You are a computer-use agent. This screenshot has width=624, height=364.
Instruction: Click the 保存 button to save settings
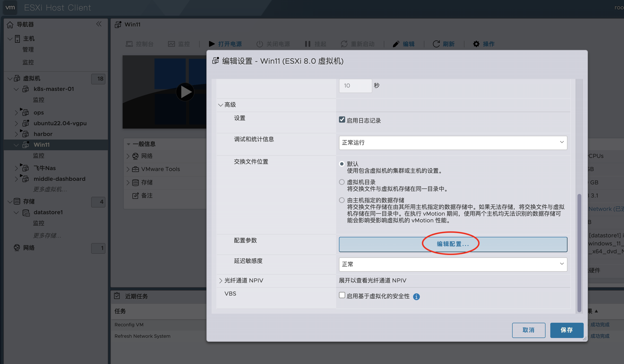click(567, 330)
